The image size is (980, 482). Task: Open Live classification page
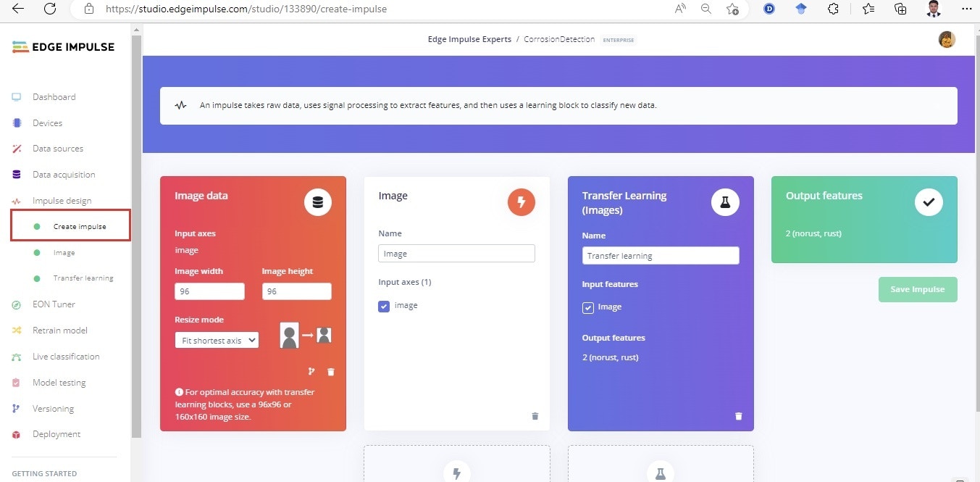66,357
